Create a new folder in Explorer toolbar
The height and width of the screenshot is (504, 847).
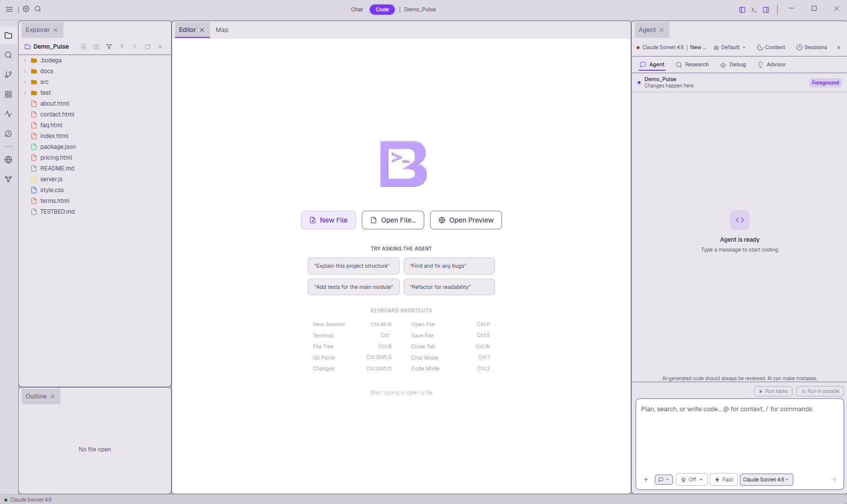point(96,47)
